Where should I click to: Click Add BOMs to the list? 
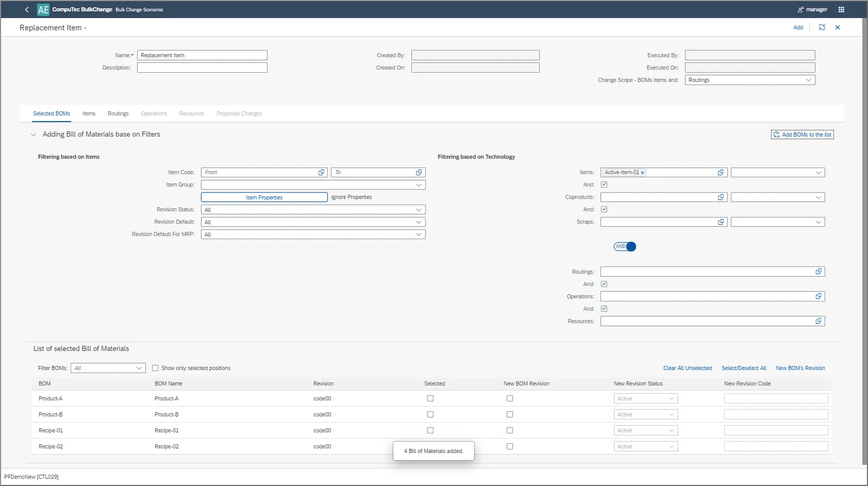click(x=802, y=135)
